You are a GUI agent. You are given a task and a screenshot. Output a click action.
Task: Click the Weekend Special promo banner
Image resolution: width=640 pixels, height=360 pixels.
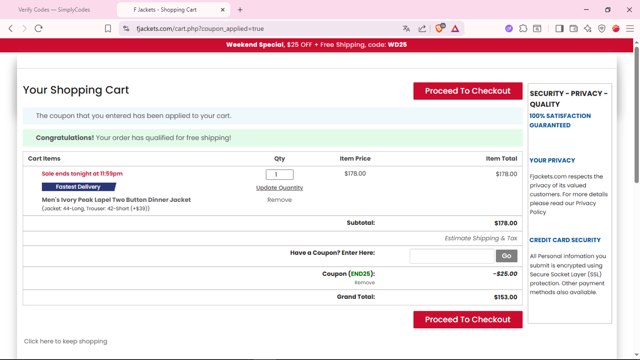click(x=316, y=45)
